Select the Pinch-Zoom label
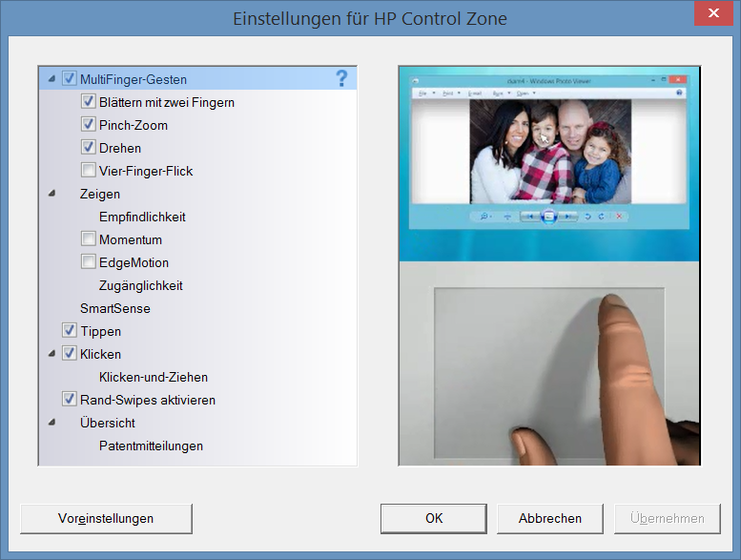This screenshot has height=560, width=741. pyautogui.click(x=134, y=125)
